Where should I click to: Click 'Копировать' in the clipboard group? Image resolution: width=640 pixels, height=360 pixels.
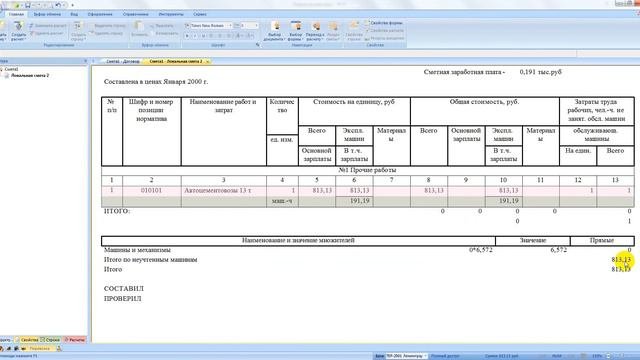click(x=164, y=33)
